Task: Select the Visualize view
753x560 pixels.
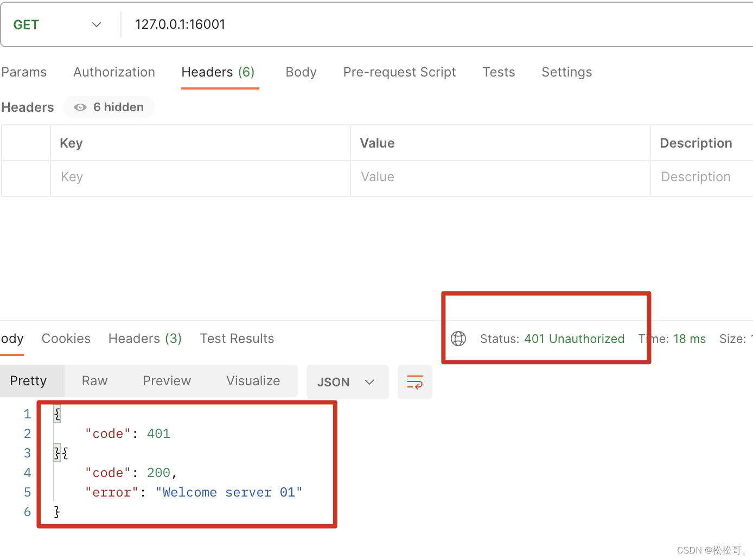Action: [253, 381]
